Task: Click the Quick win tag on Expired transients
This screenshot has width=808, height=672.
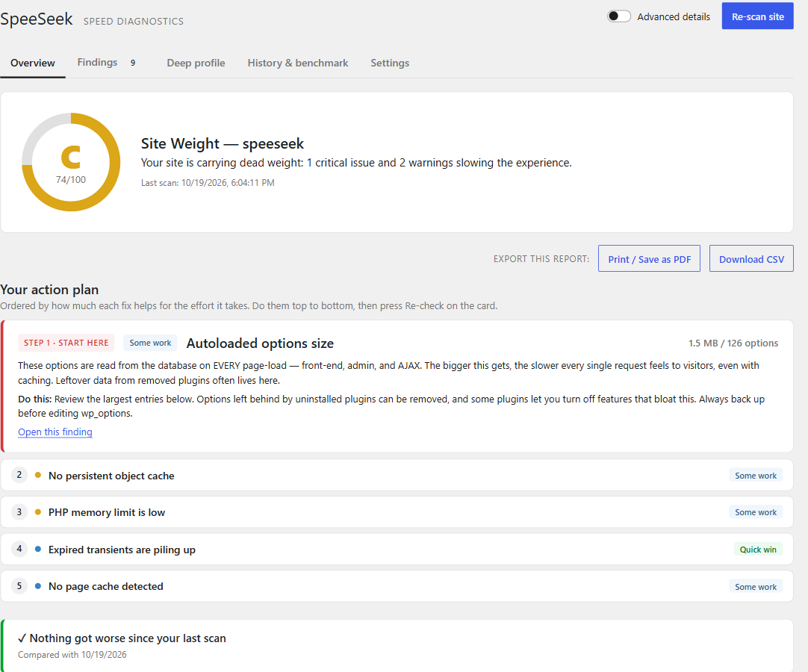Action: click(758, 550)
